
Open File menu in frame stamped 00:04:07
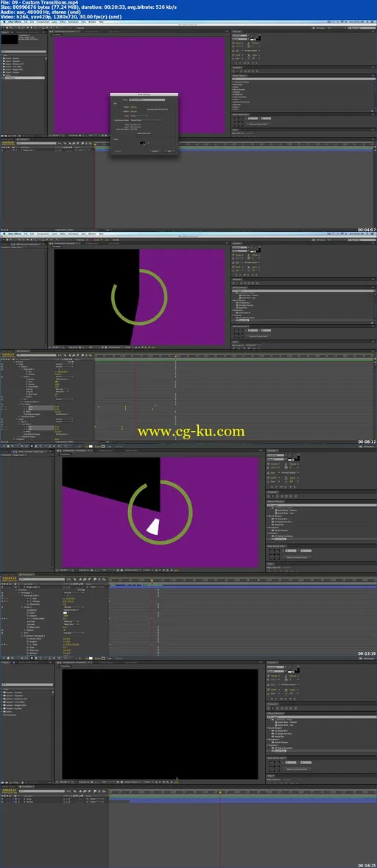tap(26, 21)
